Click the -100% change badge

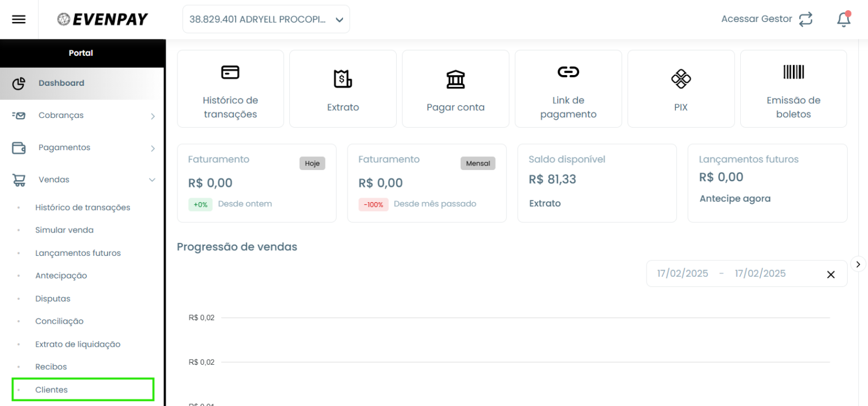coord(374,204)
